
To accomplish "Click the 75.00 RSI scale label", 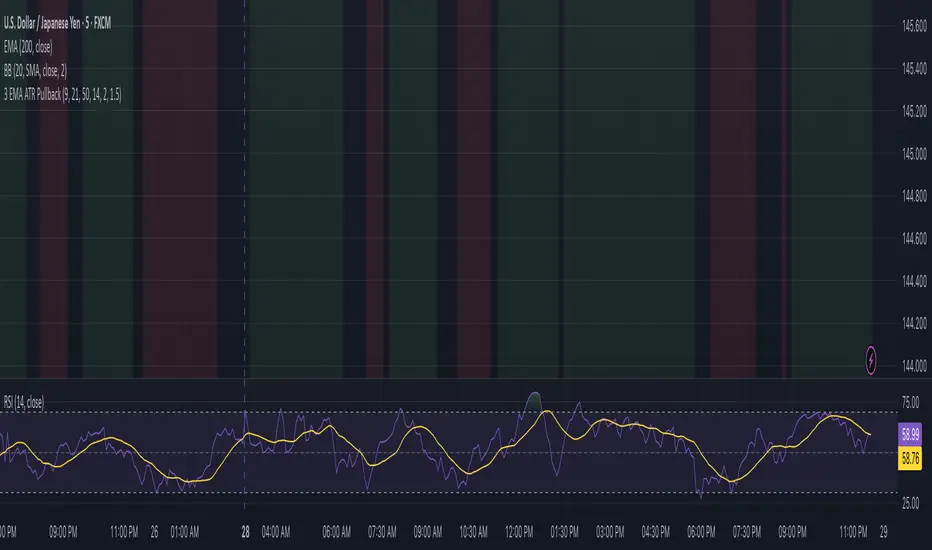I will (x=909, y=402).
